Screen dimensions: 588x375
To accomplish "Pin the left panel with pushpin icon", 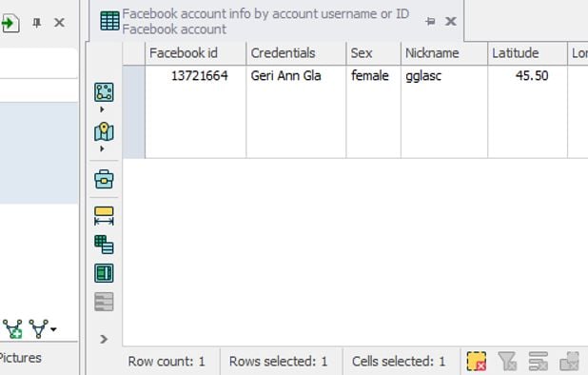I will tap(36, 23).
